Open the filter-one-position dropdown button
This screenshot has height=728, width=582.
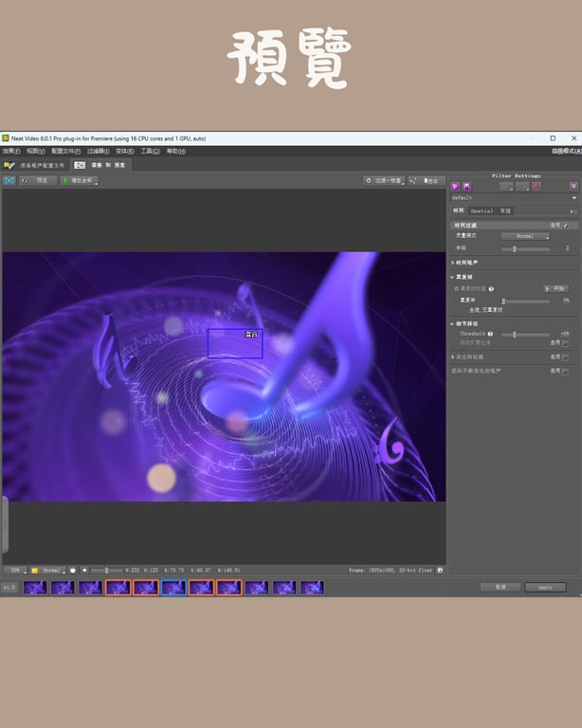(x=384, y=181)
